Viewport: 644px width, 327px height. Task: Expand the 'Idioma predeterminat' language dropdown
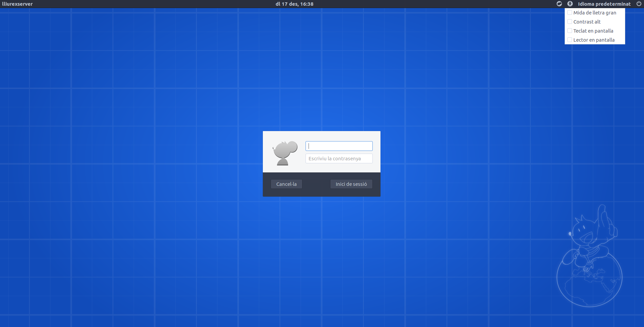604,4
